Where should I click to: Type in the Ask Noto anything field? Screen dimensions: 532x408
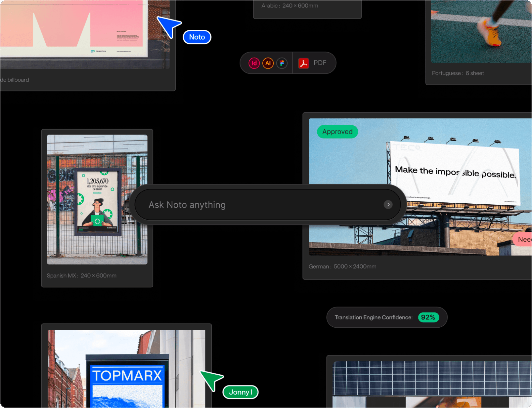[x=258, y=205]
